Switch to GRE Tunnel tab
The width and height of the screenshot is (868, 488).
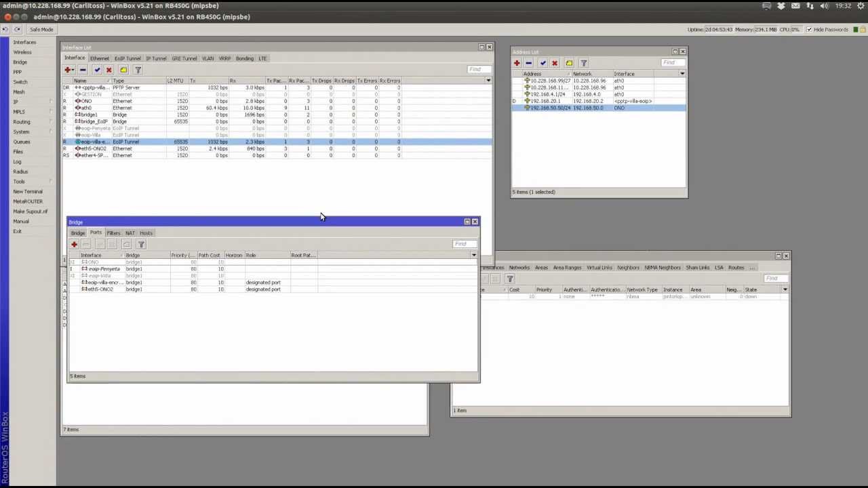click(184, 58)
